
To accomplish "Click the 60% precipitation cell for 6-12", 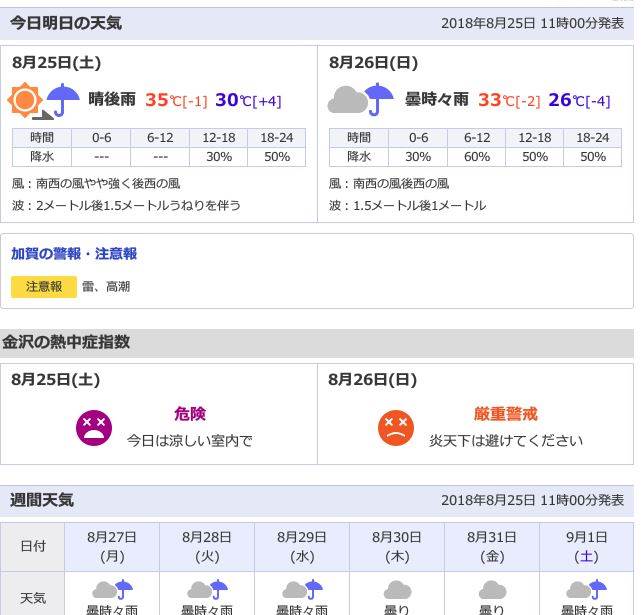I will click(476, 157).
